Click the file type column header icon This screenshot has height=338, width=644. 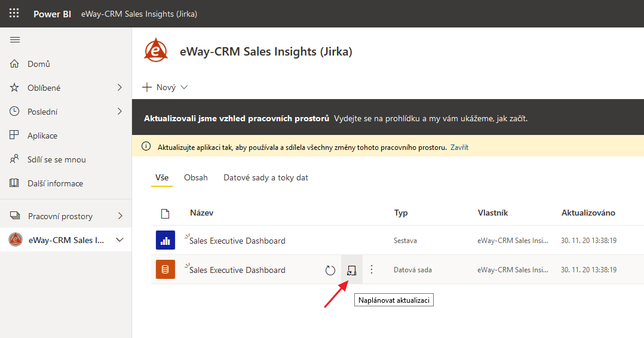point(165,214)
